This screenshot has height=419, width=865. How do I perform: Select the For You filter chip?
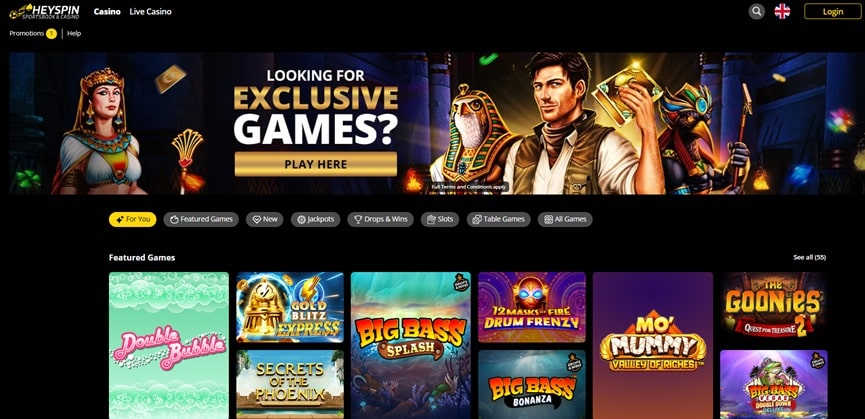tap(132, 219)
